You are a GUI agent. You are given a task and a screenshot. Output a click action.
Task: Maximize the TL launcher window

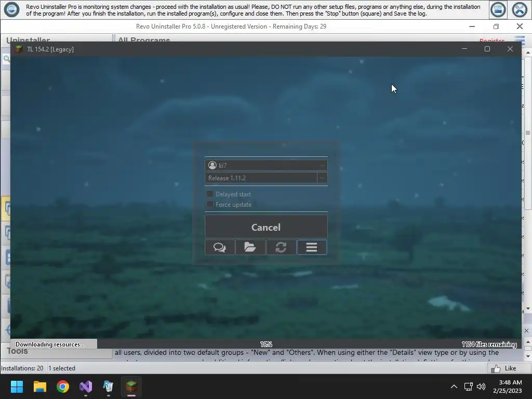487,49
